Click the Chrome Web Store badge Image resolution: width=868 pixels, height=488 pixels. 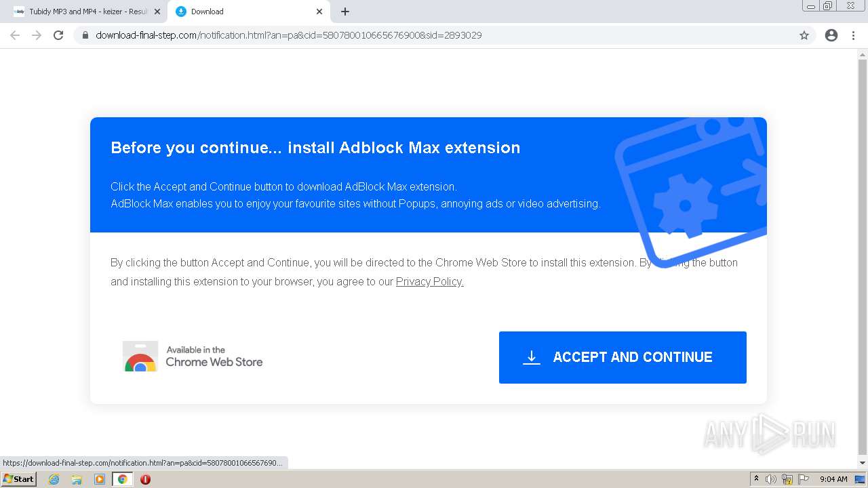click(x=193, y=357)
